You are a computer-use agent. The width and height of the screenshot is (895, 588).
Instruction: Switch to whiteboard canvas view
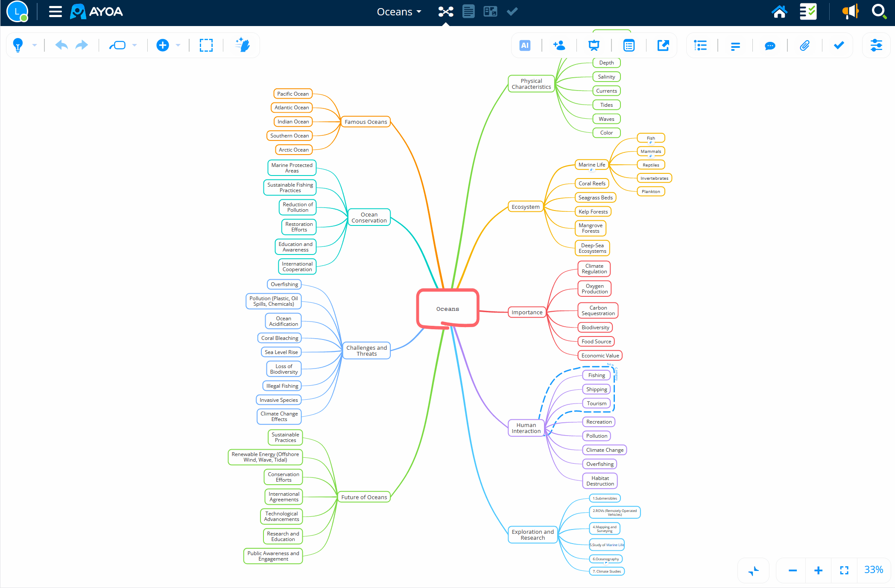490,12
